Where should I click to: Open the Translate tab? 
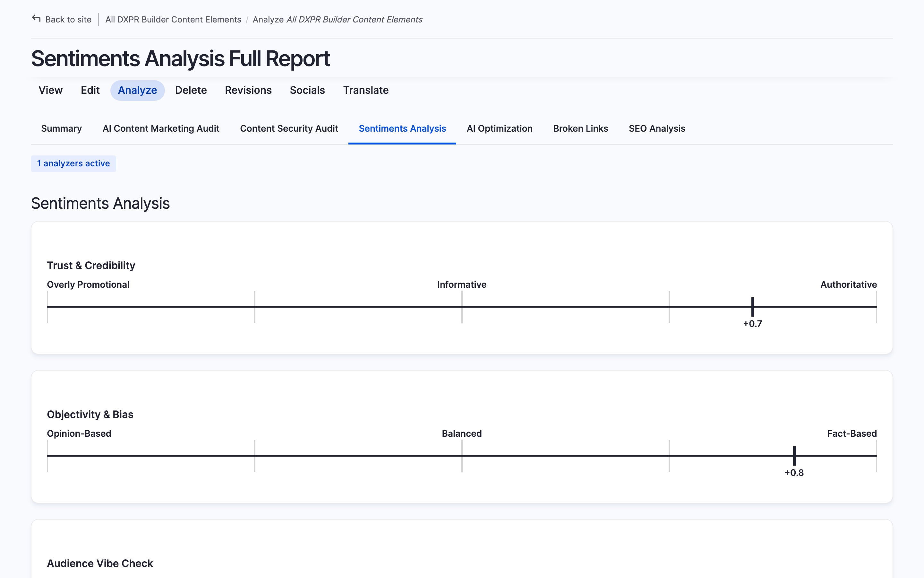[x=366, y=90]
